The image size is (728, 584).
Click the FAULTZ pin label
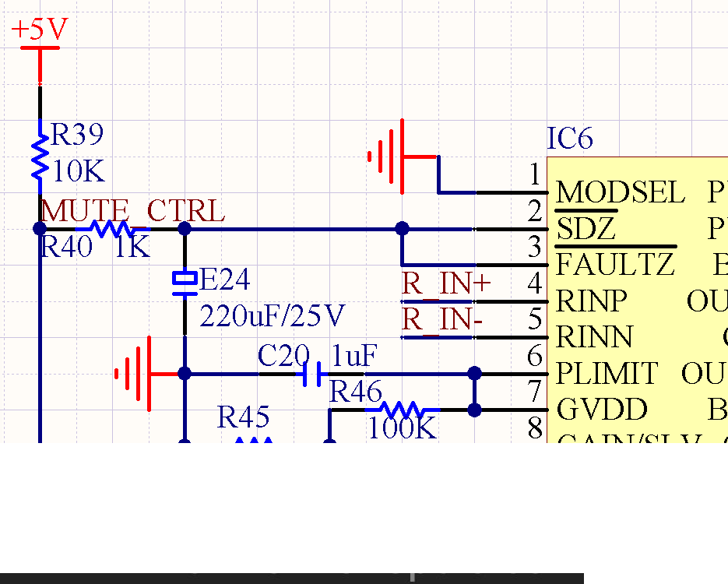615,265
